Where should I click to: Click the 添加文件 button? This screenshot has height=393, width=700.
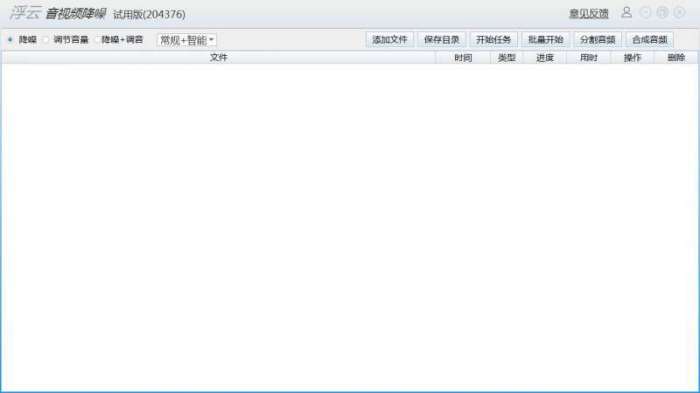[x=390, y=40]
